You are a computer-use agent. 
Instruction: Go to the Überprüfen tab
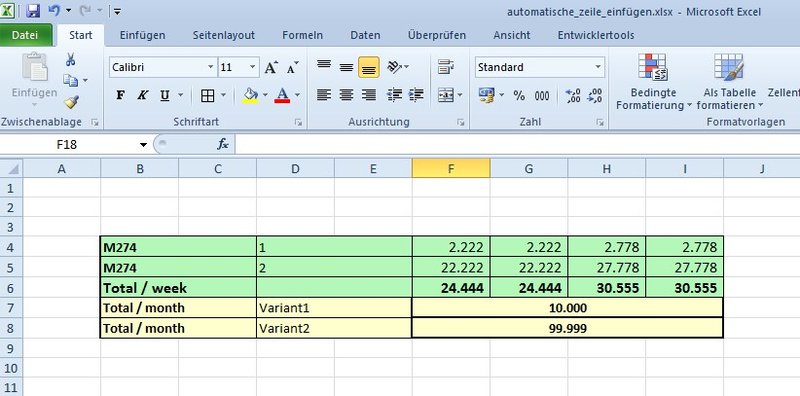[x=437, y=35]
